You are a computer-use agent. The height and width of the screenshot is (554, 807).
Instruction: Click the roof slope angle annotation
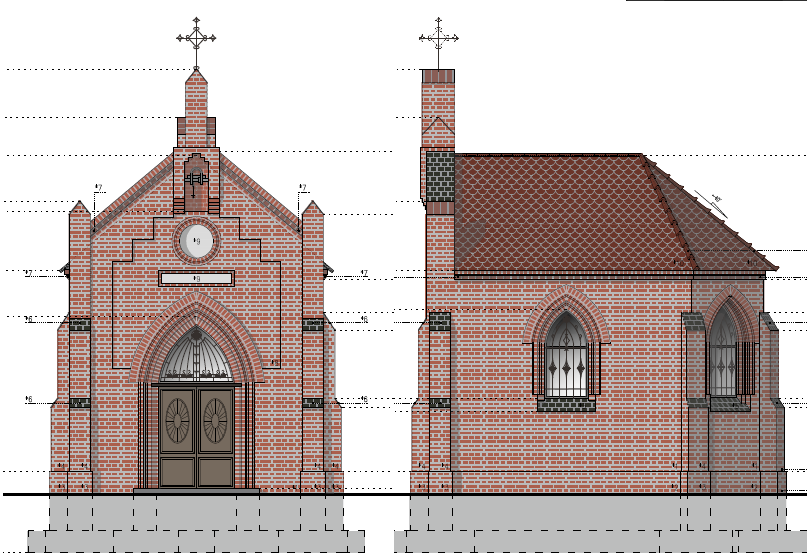[x=715, y=199]
